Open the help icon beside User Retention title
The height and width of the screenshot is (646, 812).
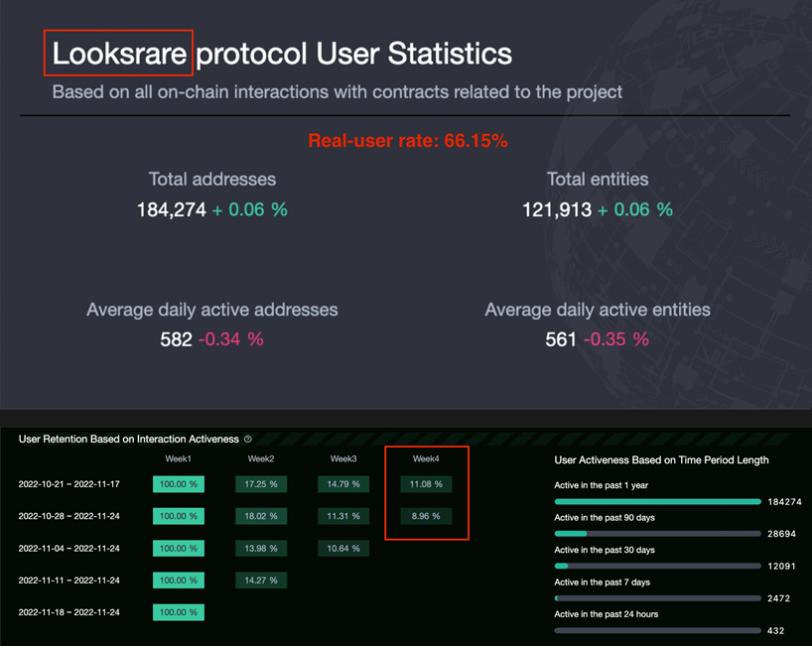(x=248, y=439)
